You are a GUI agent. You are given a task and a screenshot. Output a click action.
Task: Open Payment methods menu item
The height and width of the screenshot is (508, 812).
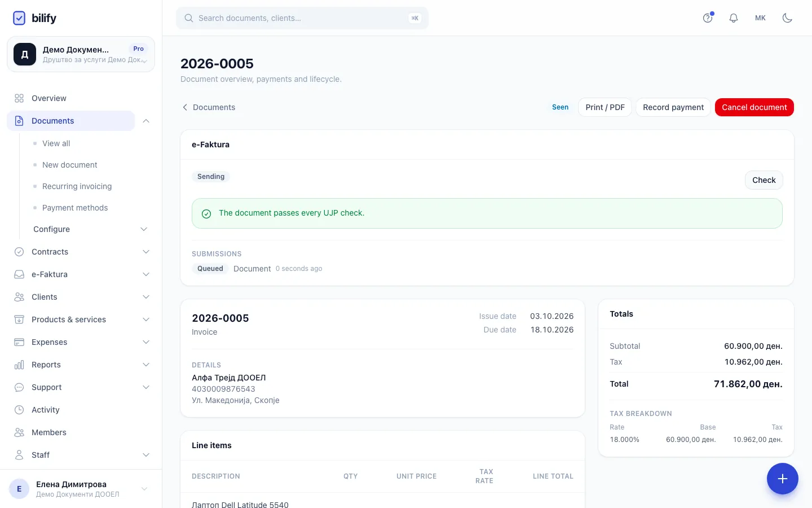coord(75,208)
